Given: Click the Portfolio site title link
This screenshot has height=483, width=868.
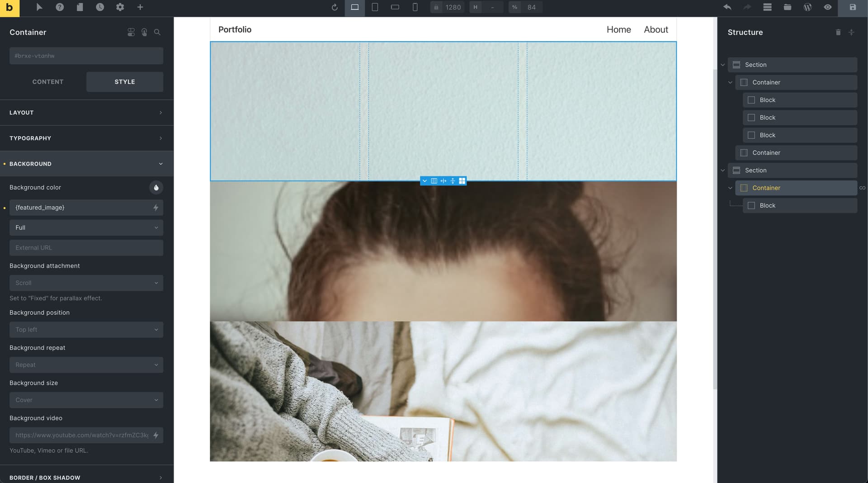Looking at the screenshot, I should point(235,29).
